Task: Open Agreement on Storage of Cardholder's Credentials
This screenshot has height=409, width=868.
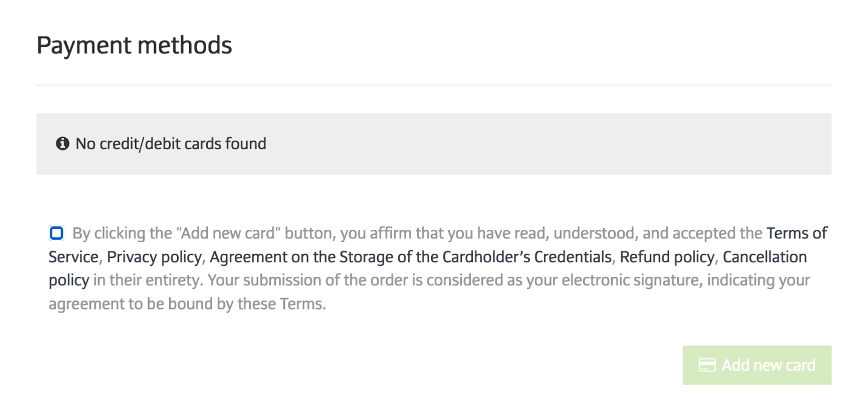Action: point(410,257)
